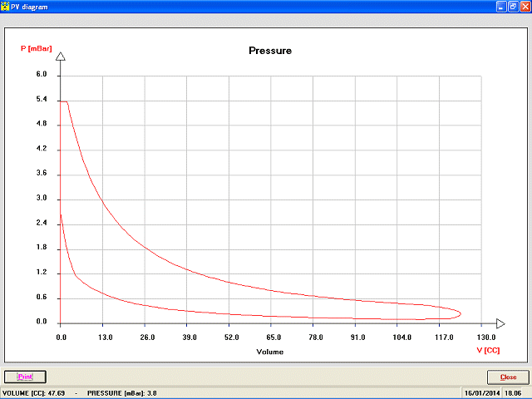
Task: Click the 39.0 value on volume axis
Action: pos(190,337)
